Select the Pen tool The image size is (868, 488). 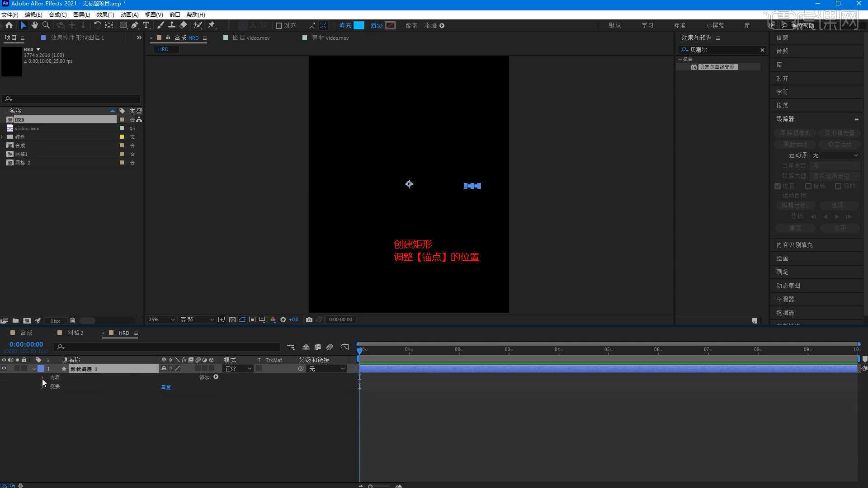[x=135, y=25]
